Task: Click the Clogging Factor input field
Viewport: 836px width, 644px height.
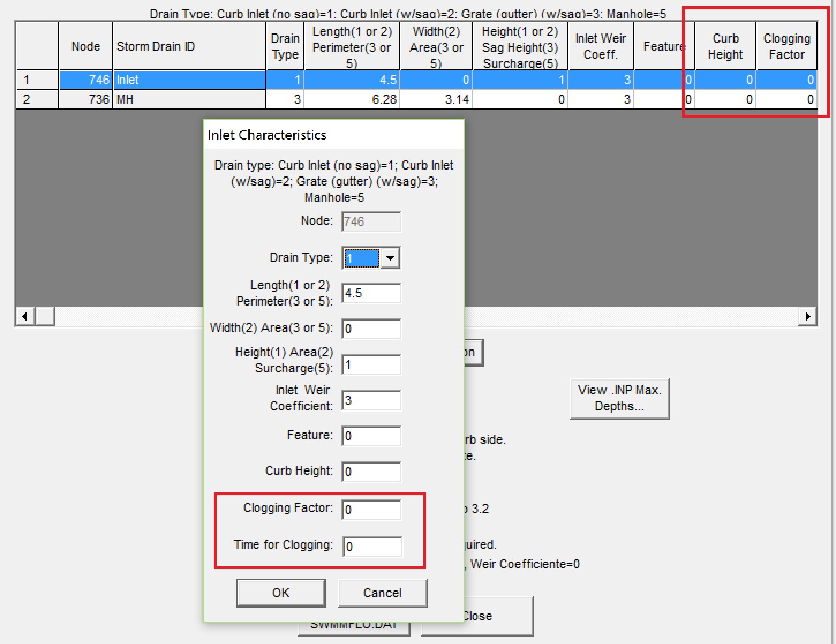Action: [x=371, y=510]
